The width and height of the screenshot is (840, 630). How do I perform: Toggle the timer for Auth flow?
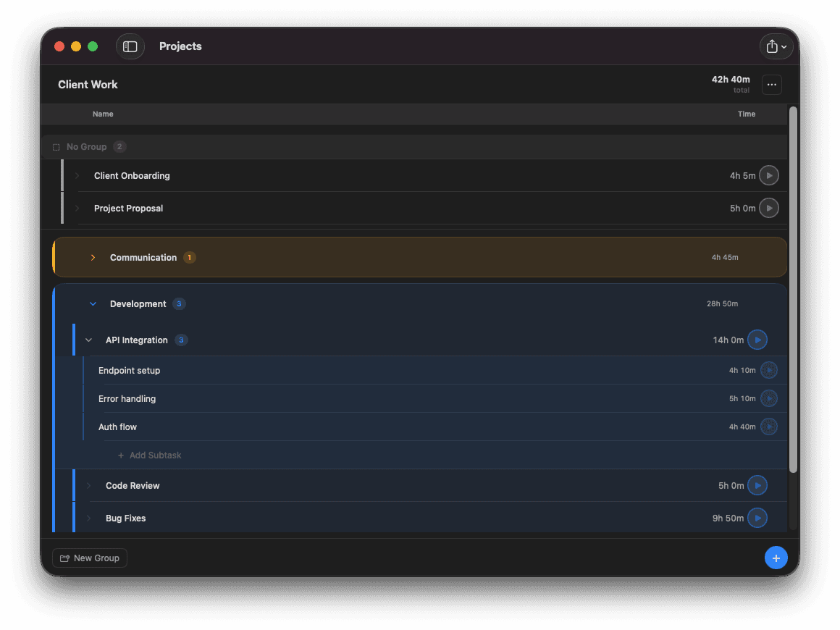pos(769,427)
